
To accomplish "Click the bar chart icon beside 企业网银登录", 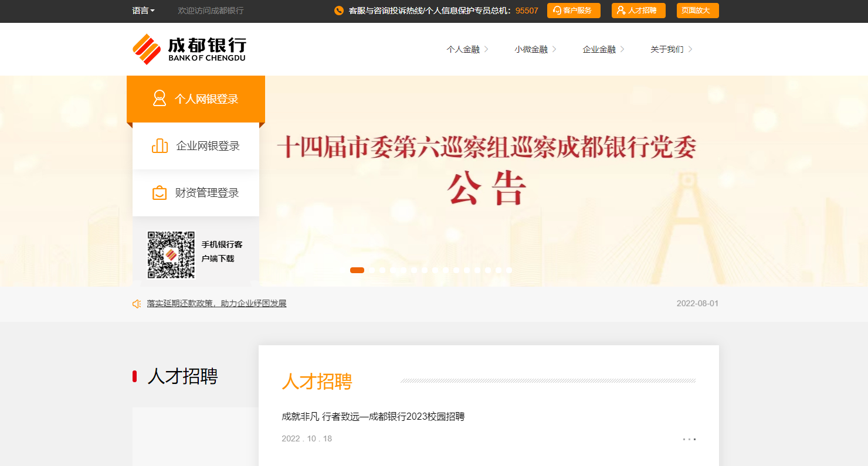I will coord(160,146).
